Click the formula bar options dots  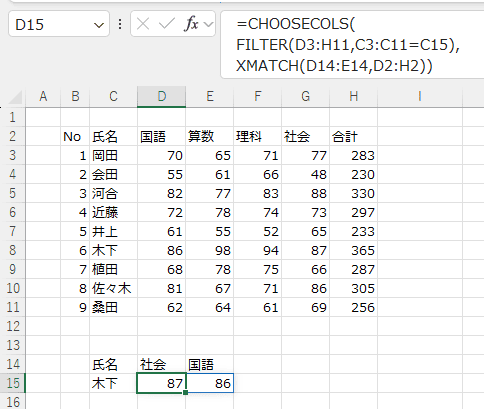tap(120, 24)
